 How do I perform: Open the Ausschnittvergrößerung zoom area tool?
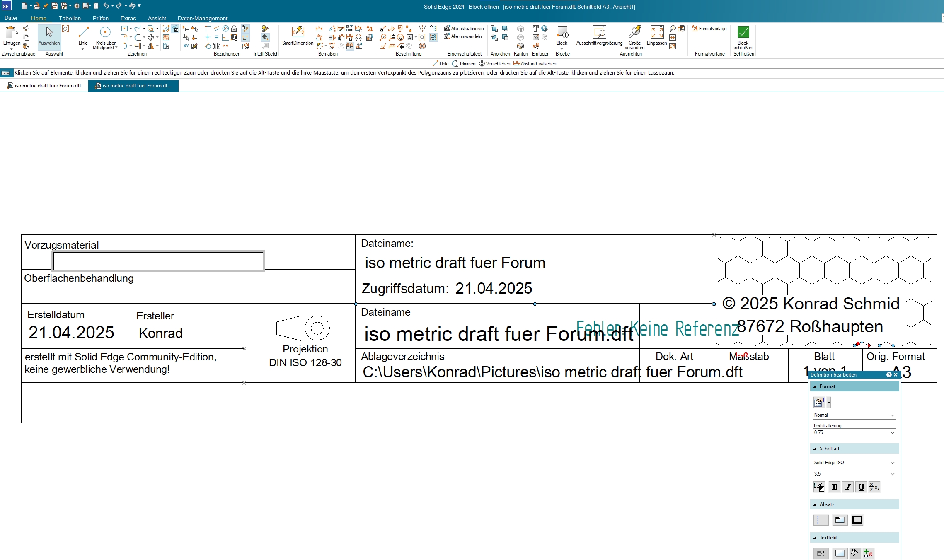(x=599, y=36)
